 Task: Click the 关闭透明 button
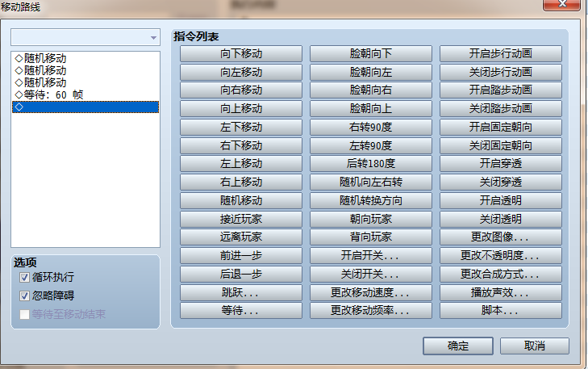pyautogui.click(x=501, y=219)
